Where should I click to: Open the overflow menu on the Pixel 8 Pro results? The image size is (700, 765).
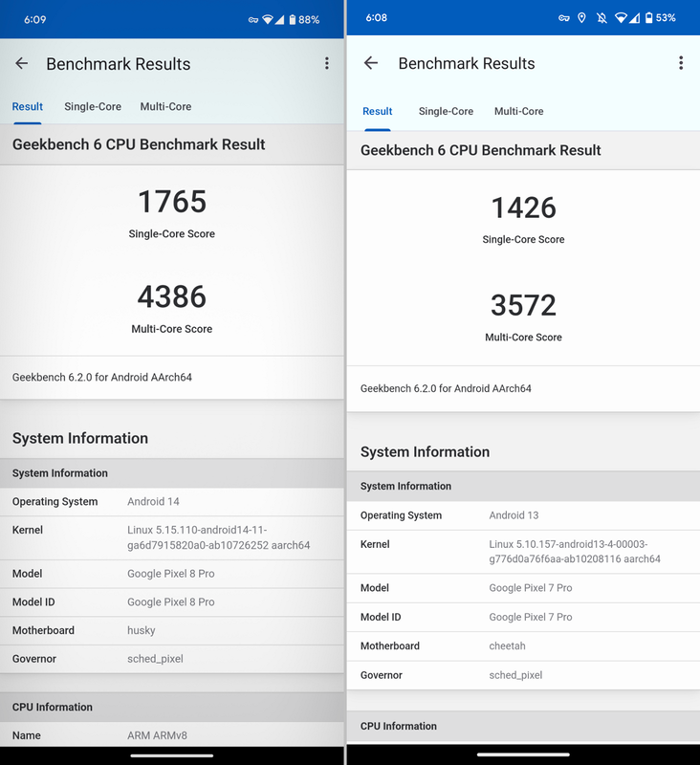327,63
